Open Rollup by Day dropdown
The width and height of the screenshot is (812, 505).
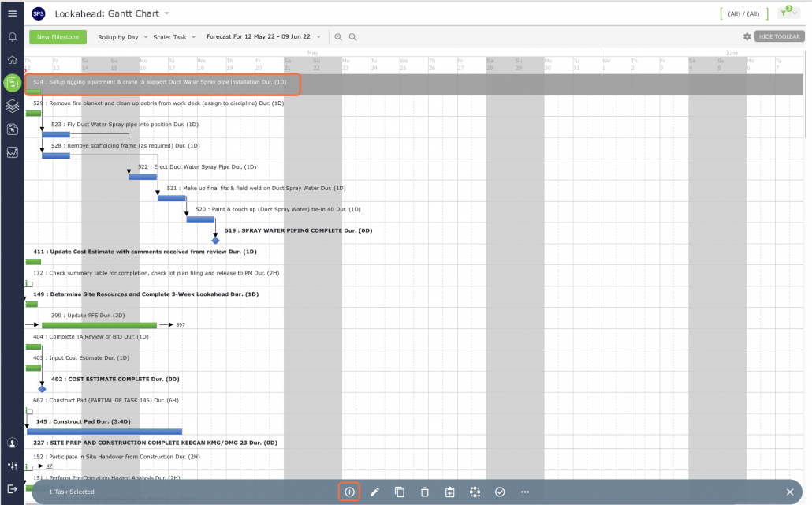click(123, 37)
